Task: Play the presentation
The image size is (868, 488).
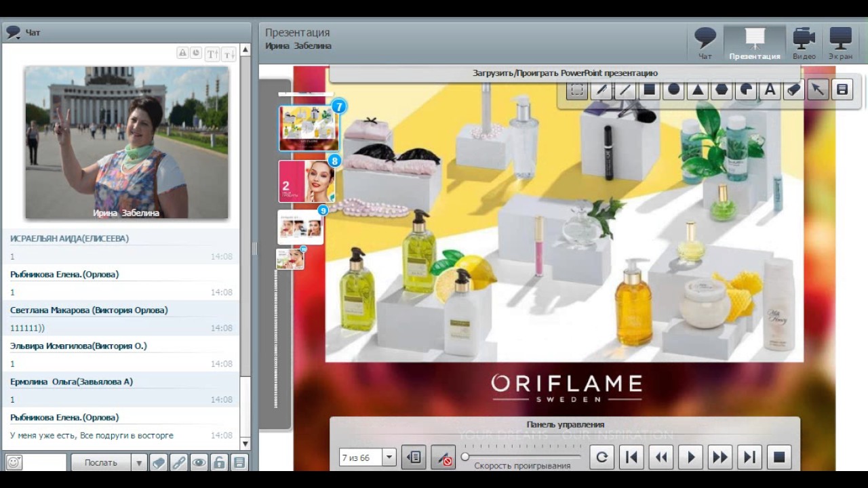Action: (x=690, y=457)
